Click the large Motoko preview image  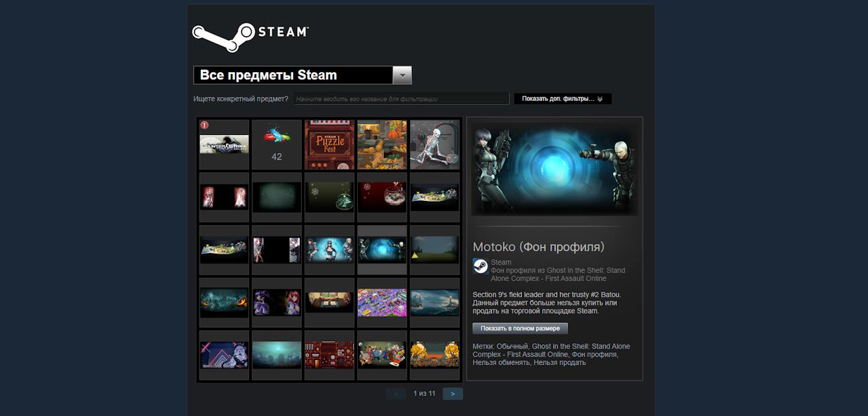coord(554,169)
